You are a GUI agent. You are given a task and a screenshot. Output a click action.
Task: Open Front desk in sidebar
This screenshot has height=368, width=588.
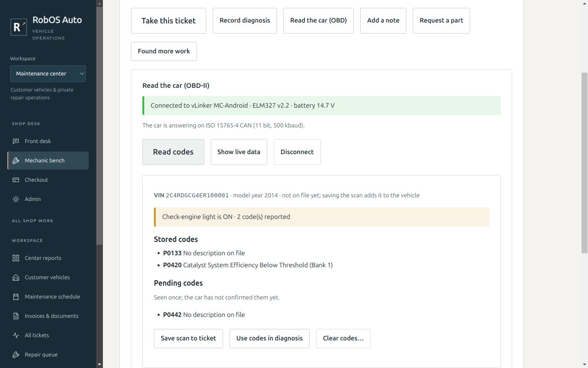[48, 141]
